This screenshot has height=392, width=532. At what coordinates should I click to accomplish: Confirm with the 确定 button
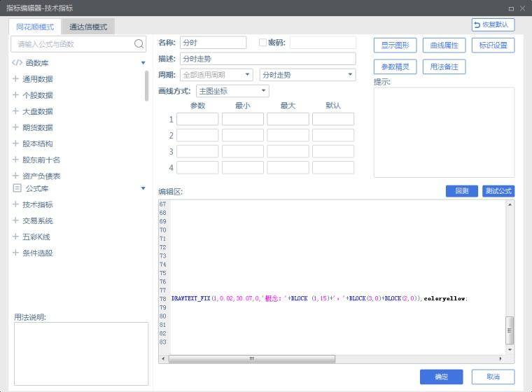coord(441,377)
